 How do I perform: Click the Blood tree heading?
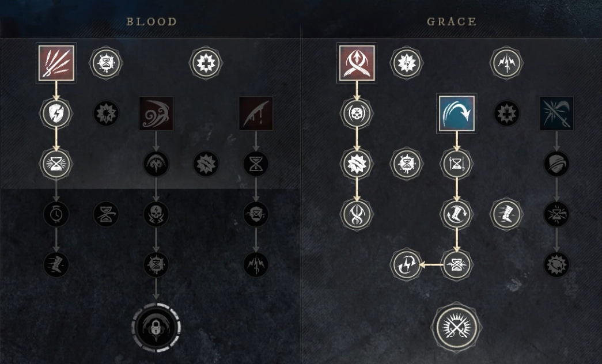(152, 21)
